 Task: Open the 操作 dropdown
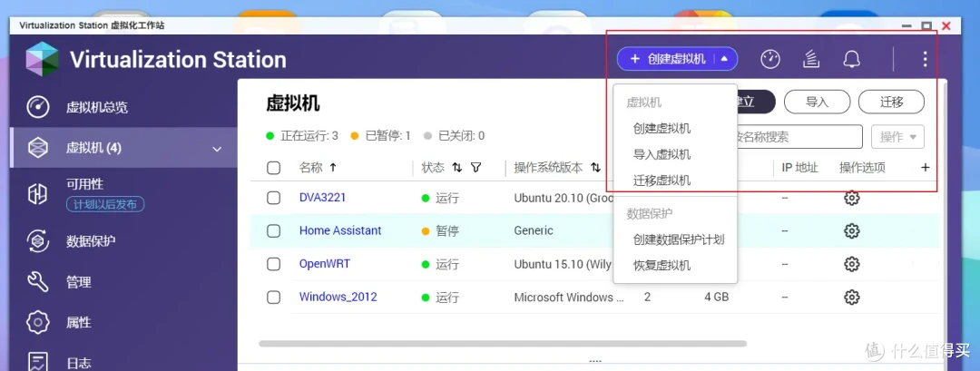click(x=897, y=137)
